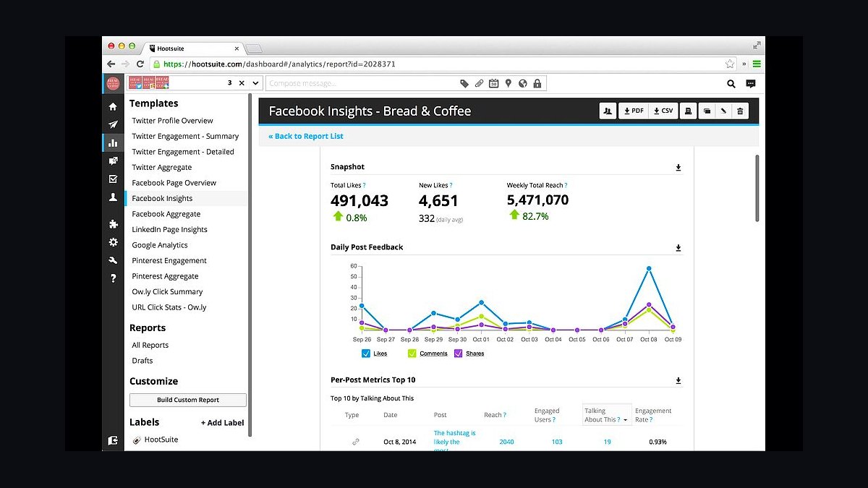Screen dimensions: 868x488
Task: Download the Per-Post Metrics Top 10 section
Action: (678, 380)
